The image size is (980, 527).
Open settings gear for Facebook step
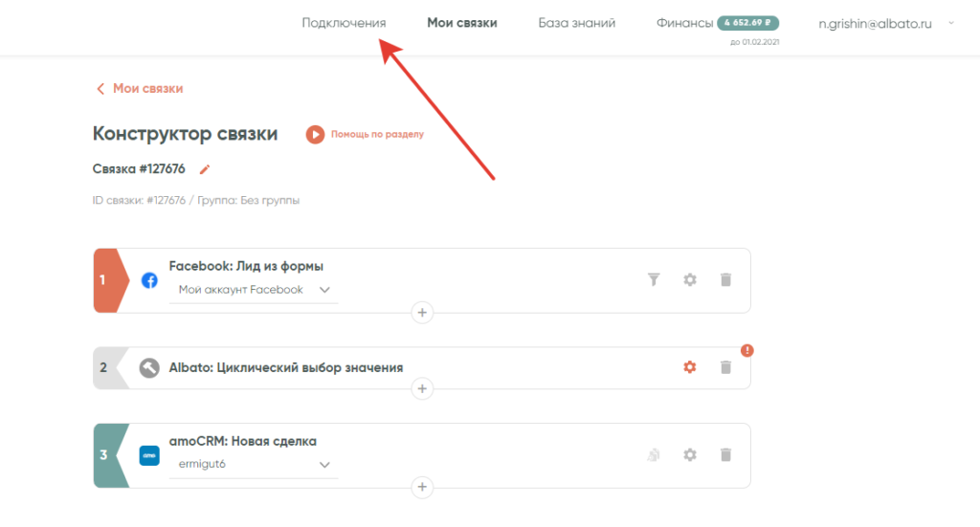pyautogui.click(x=690, y=279)
